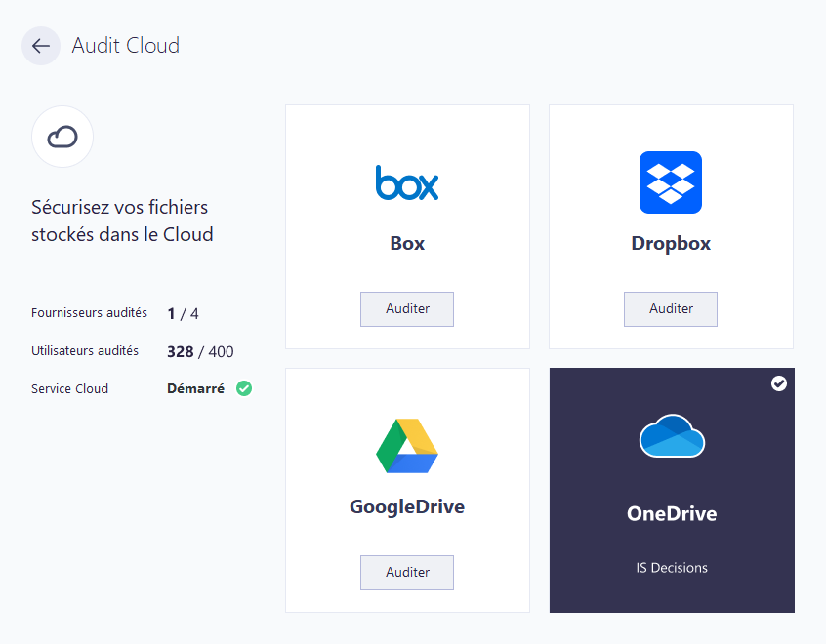Click the GoogleDrive card name
The image size is (826, 644).
(x=407, y=507)
